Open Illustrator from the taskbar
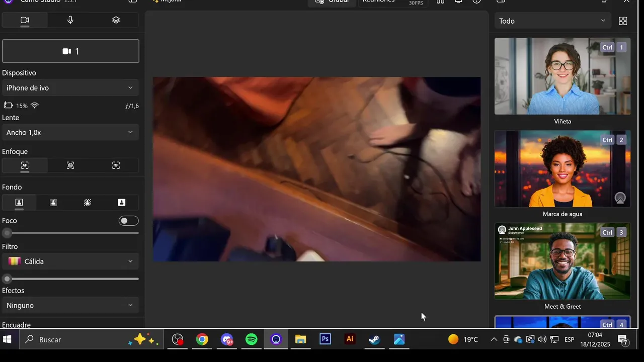Viewport: 644px width, 362px height. tap(350, 339)
